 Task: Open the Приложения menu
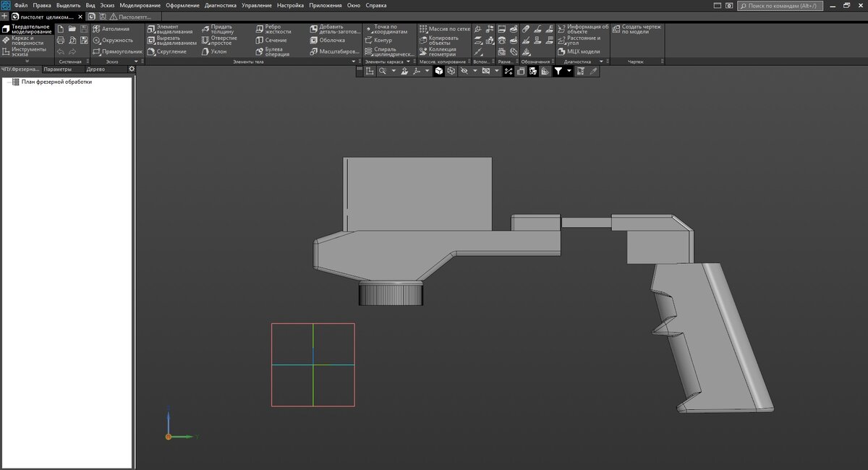click(325, 5)
